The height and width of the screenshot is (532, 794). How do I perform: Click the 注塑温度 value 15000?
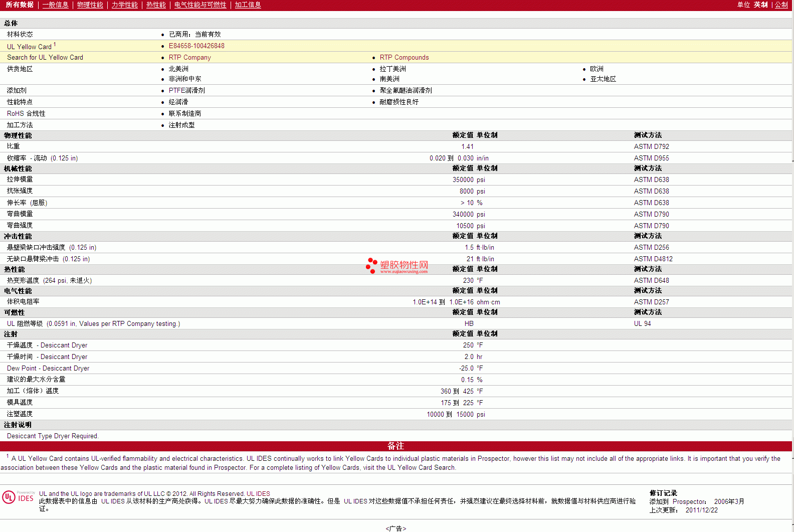465,415
